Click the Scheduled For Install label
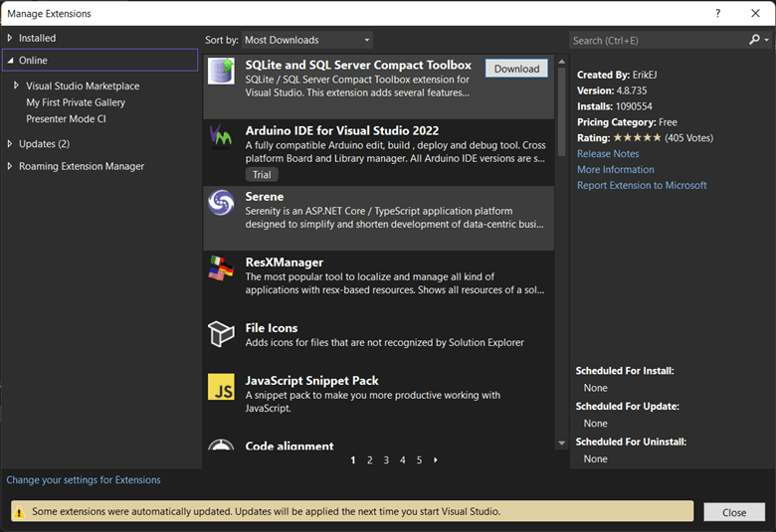 click(625, 371)
